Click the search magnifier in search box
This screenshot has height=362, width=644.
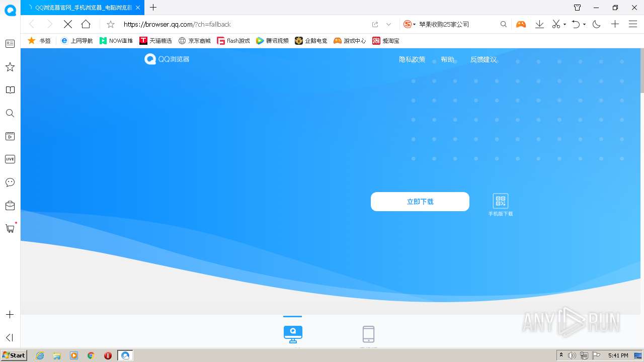pos(504,24)
